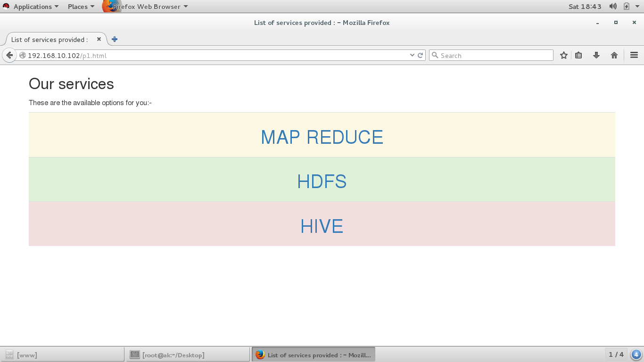Open the Firefox hamburger menu

(x=634, y=55)
